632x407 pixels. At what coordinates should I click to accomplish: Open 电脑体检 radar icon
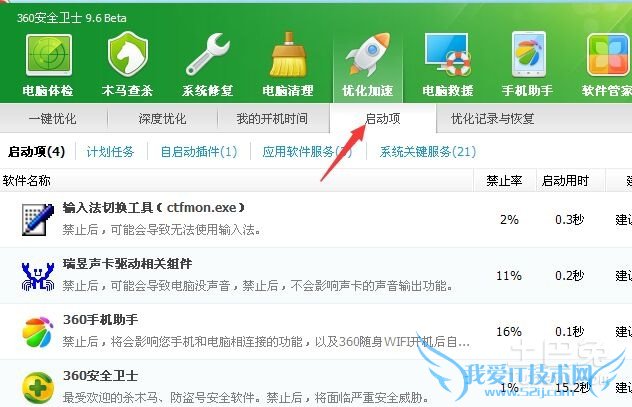(x=49, y=55)
